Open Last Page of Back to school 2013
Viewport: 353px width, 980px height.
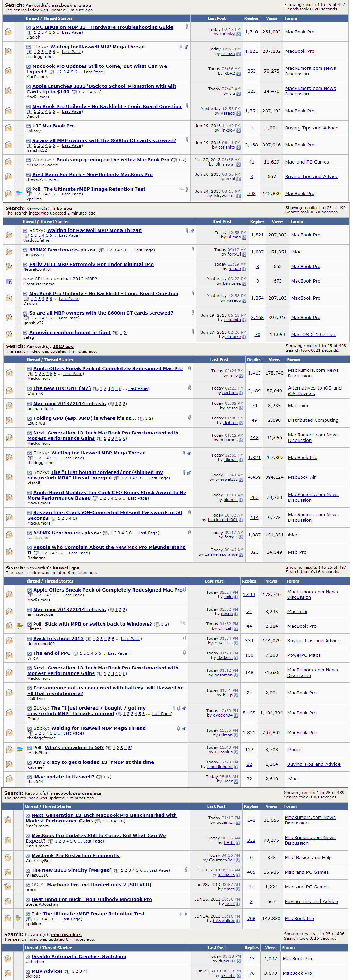coord(131,639)
